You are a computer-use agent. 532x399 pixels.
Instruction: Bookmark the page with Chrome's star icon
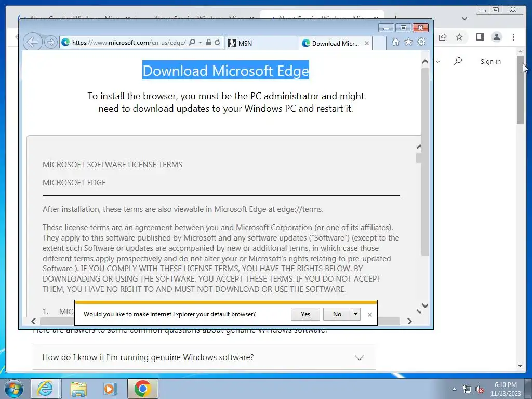(459, 37)
